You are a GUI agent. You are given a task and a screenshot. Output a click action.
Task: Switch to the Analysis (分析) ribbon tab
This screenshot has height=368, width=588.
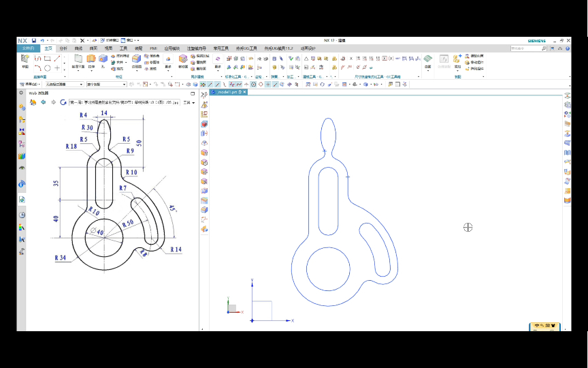tap(63, 48)
